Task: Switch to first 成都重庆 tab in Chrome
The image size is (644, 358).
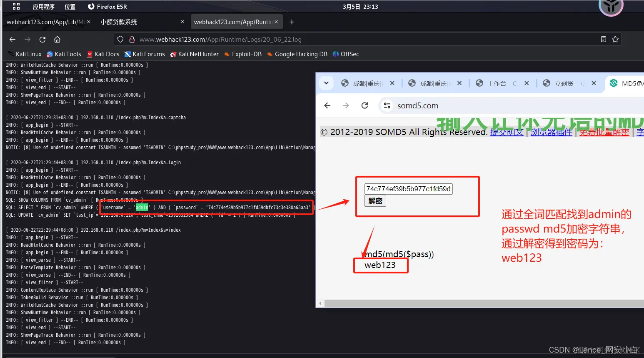Action: (362, 83)
